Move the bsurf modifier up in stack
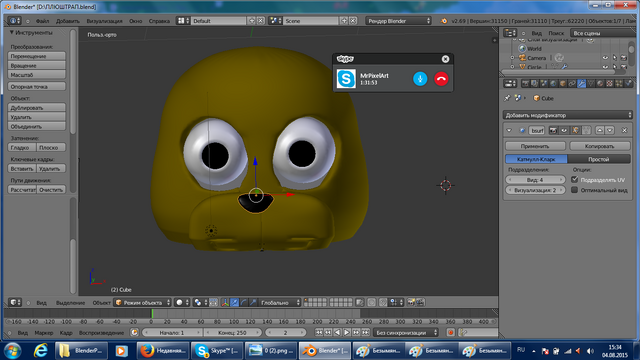 600,130
